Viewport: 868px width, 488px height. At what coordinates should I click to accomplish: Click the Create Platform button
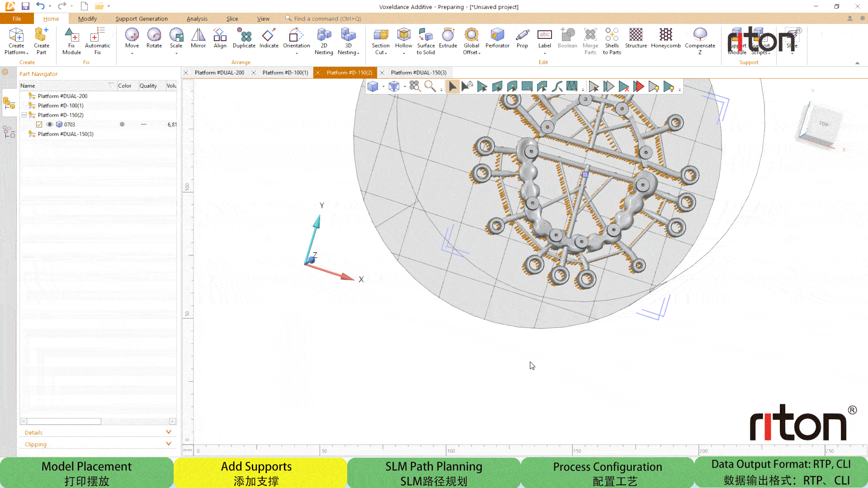click(x=16, y=41)
